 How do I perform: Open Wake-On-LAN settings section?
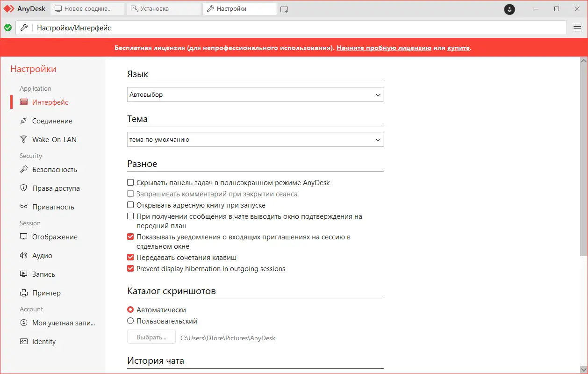(54, 139)
